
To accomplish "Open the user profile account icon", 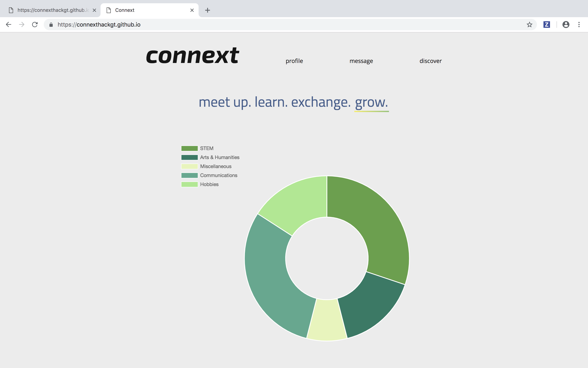I will click(566, 25).
